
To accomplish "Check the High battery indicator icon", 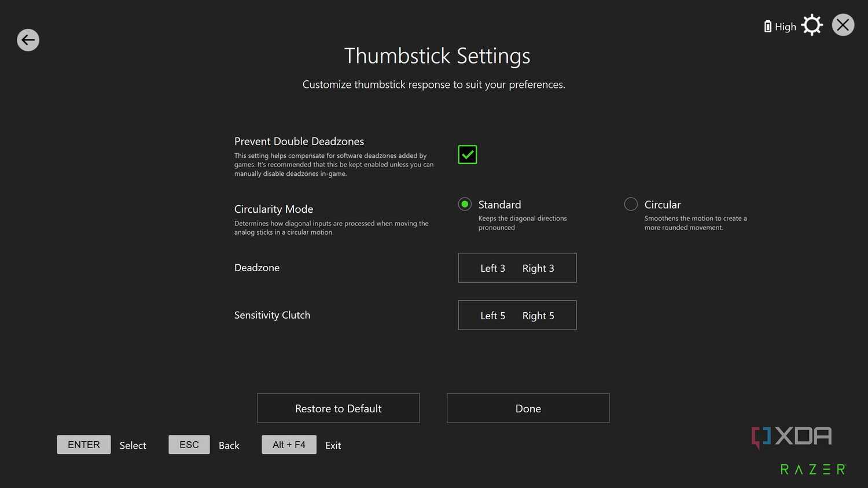I will tap(767, 26).
